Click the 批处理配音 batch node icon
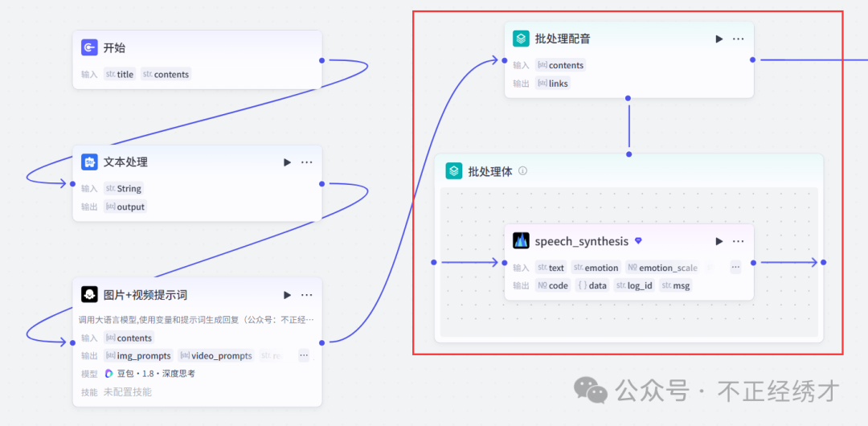 tap(521, 39)
